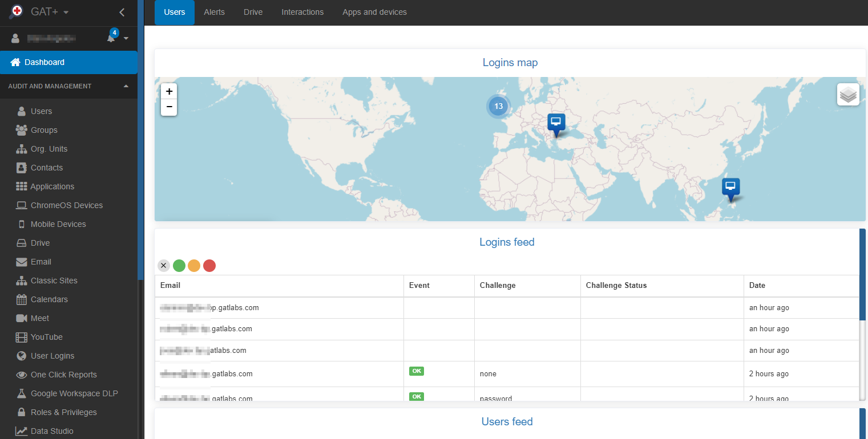Click the Dashboard home icon
Screen dimensions: 868x439
tap(15, 62)
